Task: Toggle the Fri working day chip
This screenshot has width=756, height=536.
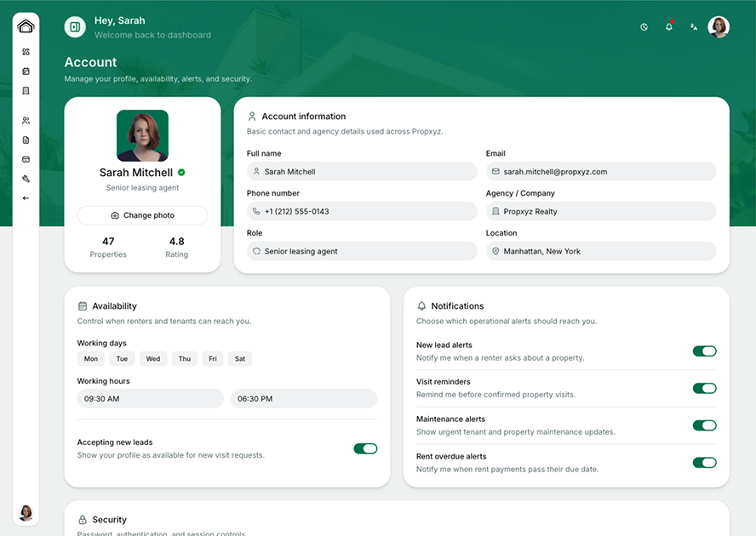Action: tap(213, 359)
